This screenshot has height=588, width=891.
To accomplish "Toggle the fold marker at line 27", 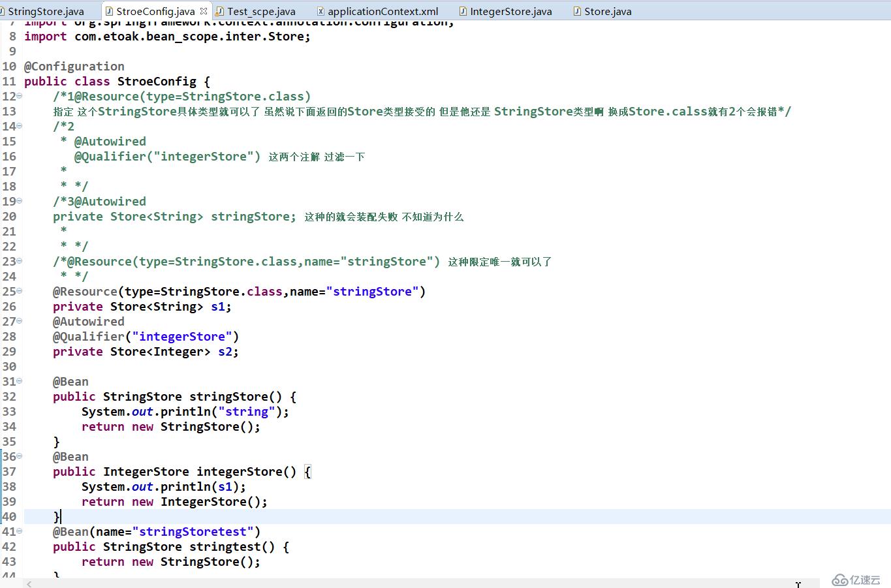I will point(20,321).
